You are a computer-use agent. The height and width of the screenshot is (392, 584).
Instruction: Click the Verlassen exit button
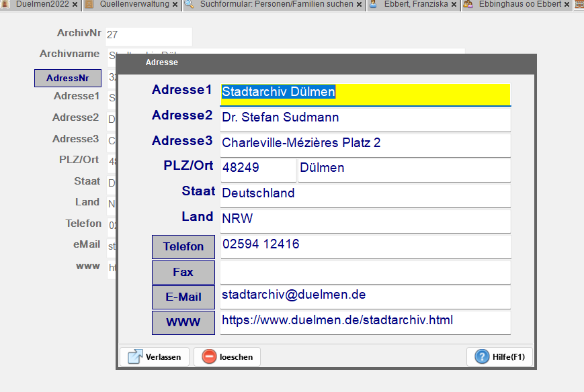pos(155,356)
